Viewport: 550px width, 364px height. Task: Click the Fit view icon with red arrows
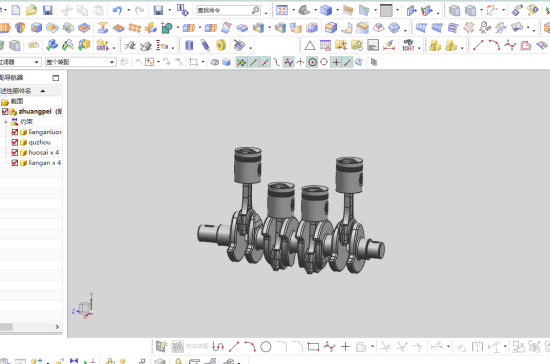(x=282, y=10)
